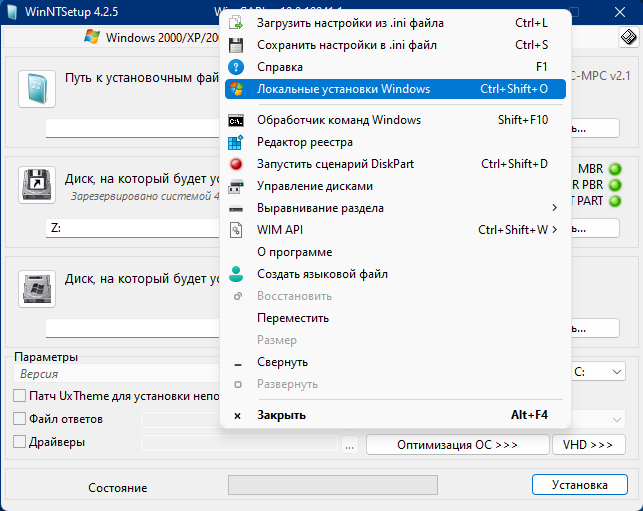This screenshot has height=511, width=643.
Task: Click the Windows flag icon for local installations
Action: tap(236, 89)
